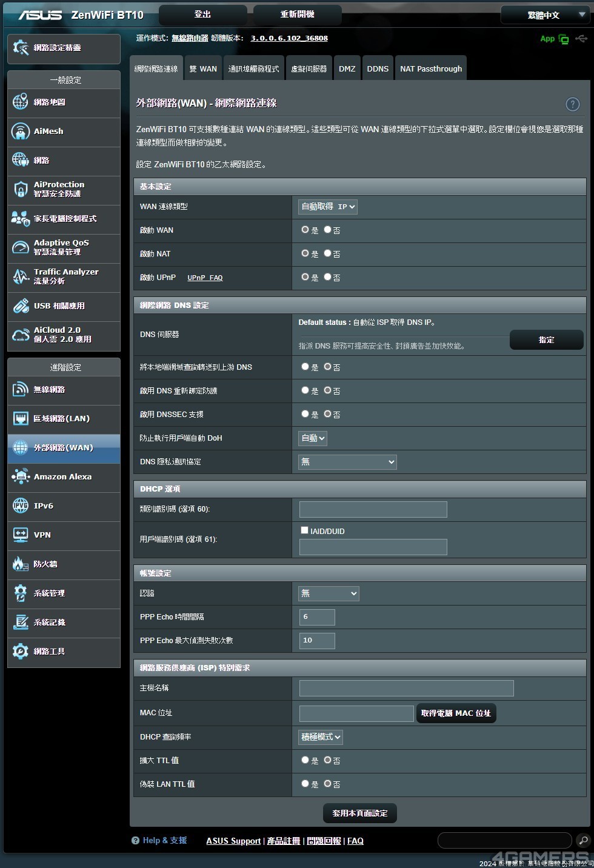This screenshot has width=594, height=868.
Task: Select 是 for 啟用 DNS 重新綁定防護
Action: [x=305, y=390]
